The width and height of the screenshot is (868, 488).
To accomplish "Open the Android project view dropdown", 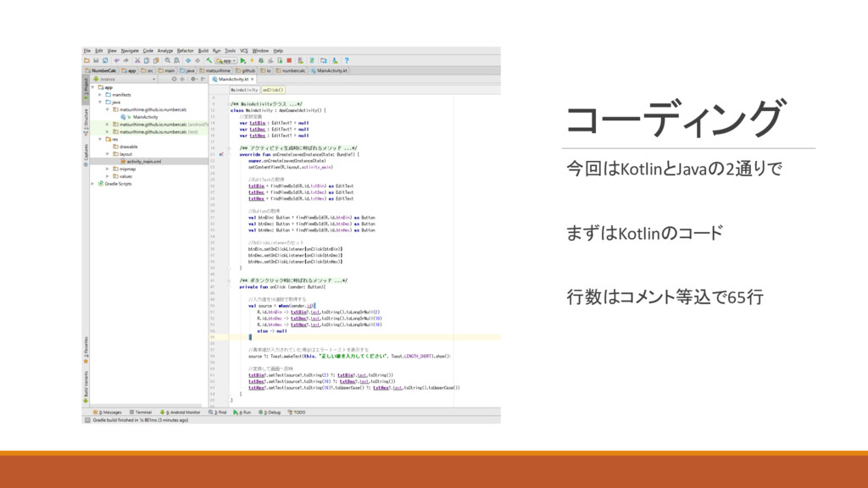I will [x=124, y=79].
